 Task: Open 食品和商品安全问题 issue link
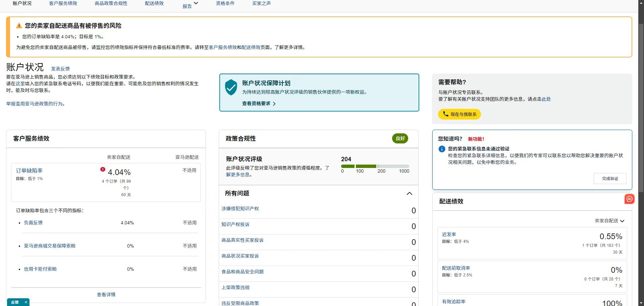click(x=243, y=272)
